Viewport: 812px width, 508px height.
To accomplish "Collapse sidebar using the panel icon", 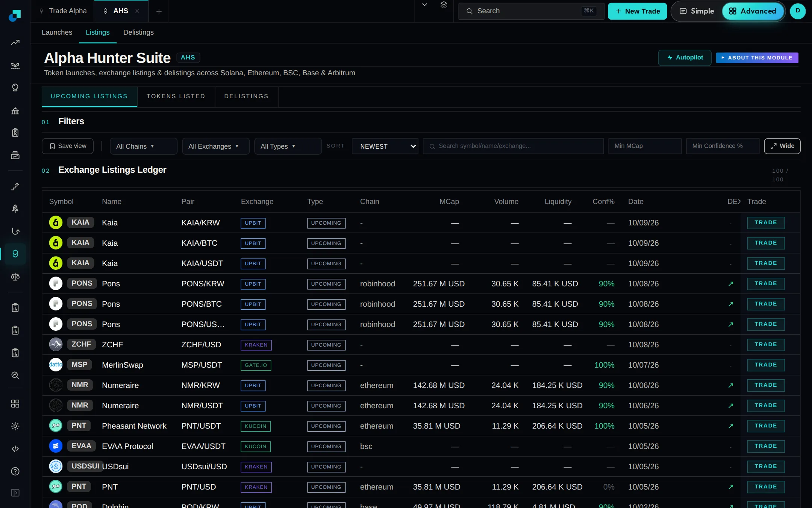I will 15,493.
